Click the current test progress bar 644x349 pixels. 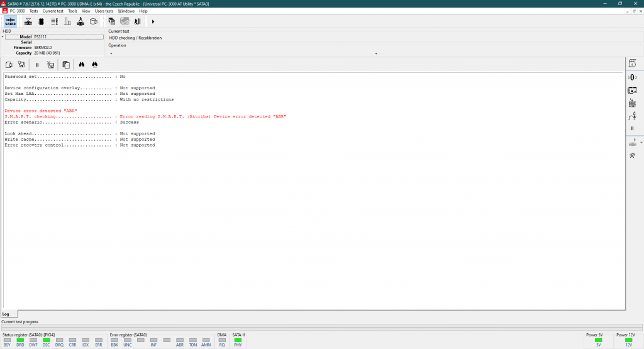click(321, 327)
